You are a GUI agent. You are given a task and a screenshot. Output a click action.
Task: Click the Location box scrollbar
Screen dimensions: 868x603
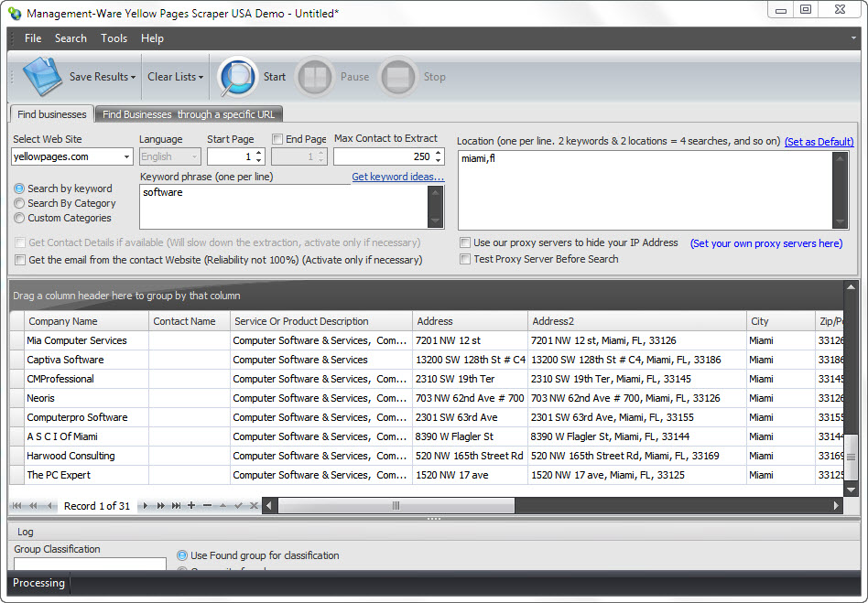click(x=841, y=190)
